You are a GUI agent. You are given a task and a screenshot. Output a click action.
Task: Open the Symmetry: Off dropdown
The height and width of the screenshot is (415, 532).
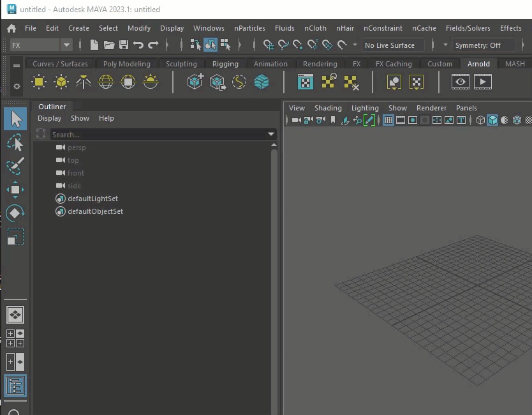483,45
